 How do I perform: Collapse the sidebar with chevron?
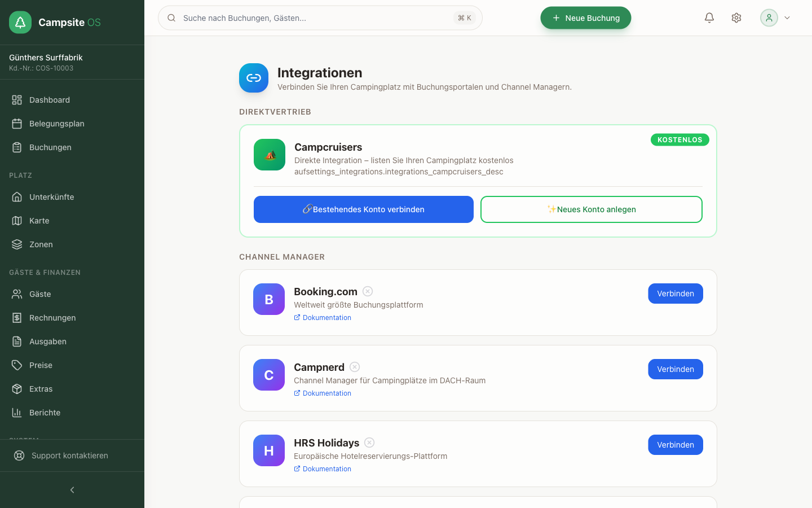(x=72, y=490)
